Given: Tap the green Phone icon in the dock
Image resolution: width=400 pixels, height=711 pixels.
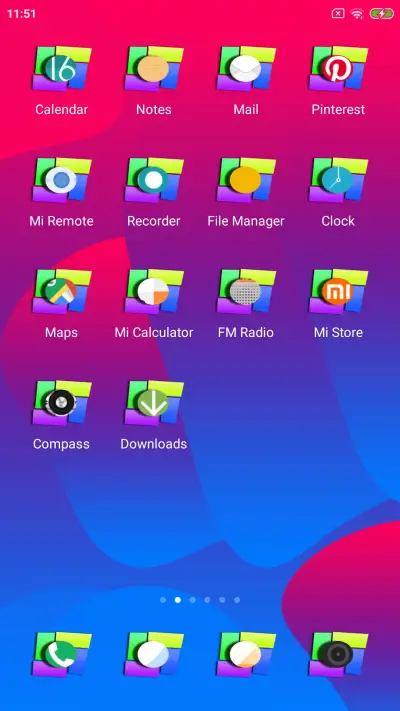Looking at the screenshot, I should pyautogui.click(x=62, y=654).
